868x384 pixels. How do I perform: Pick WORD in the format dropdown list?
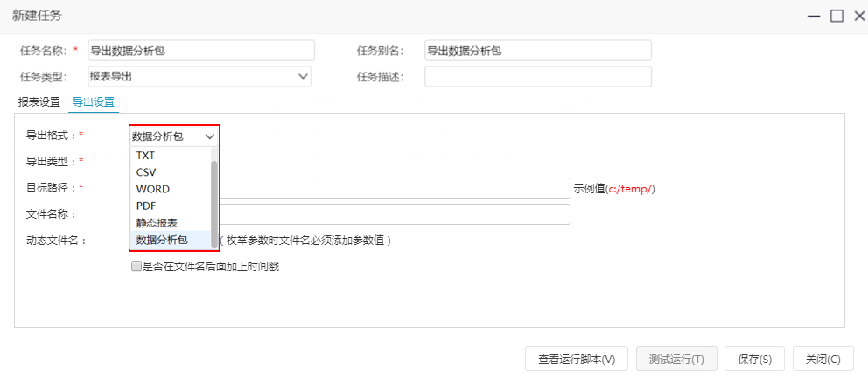[171, 189]
